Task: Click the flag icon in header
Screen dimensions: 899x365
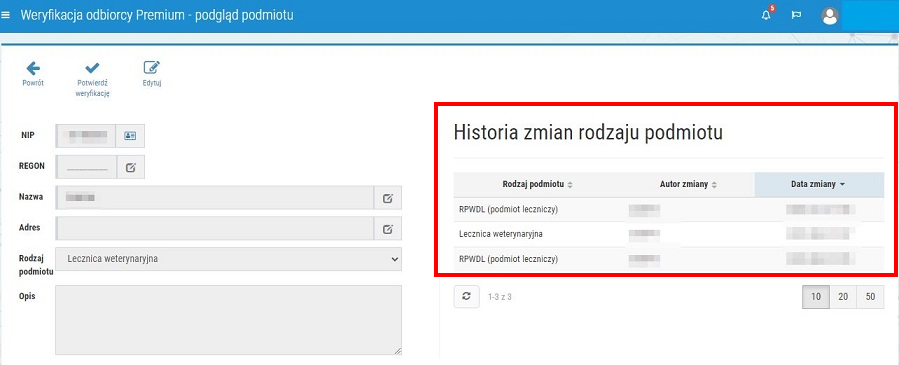Action: (796, 15)
